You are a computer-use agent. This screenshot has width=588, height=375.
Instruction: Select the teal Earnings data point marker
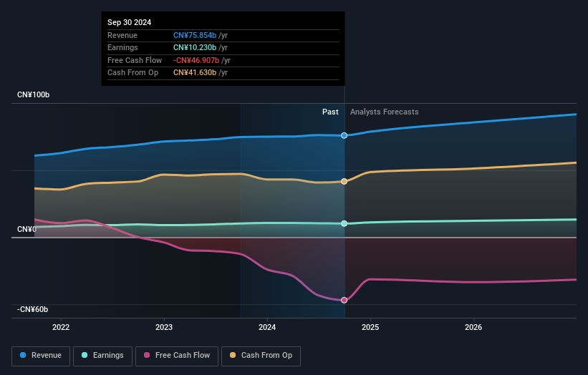344,224
